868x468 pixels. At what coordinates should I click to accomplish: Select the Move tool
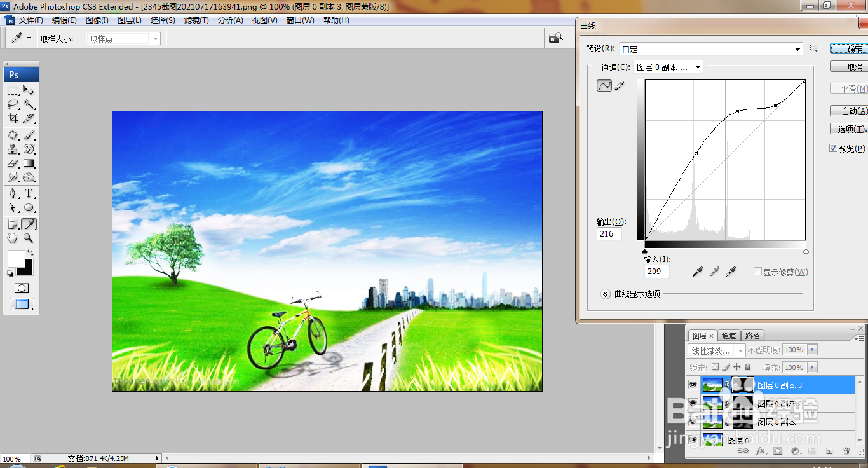coord(29,90)
